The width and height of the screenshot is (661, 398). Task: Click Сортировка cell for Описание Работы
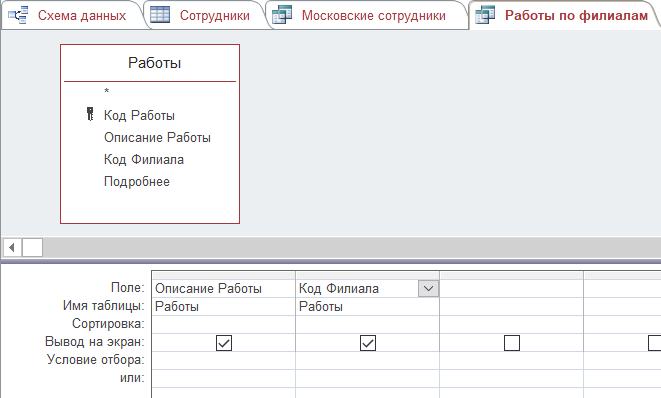point(223,324)
